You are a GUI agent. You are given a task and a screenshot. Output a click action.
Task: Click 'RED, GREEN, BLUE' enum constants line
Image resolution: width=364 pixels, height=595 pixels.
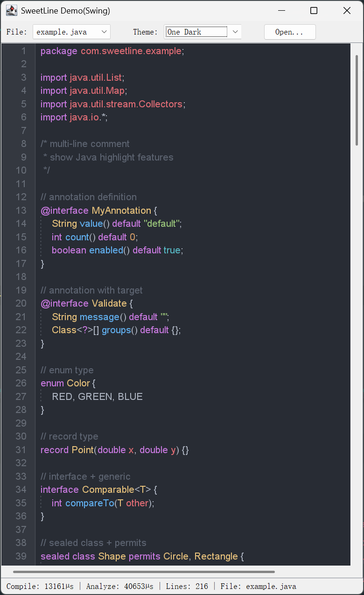pos(98,397)
